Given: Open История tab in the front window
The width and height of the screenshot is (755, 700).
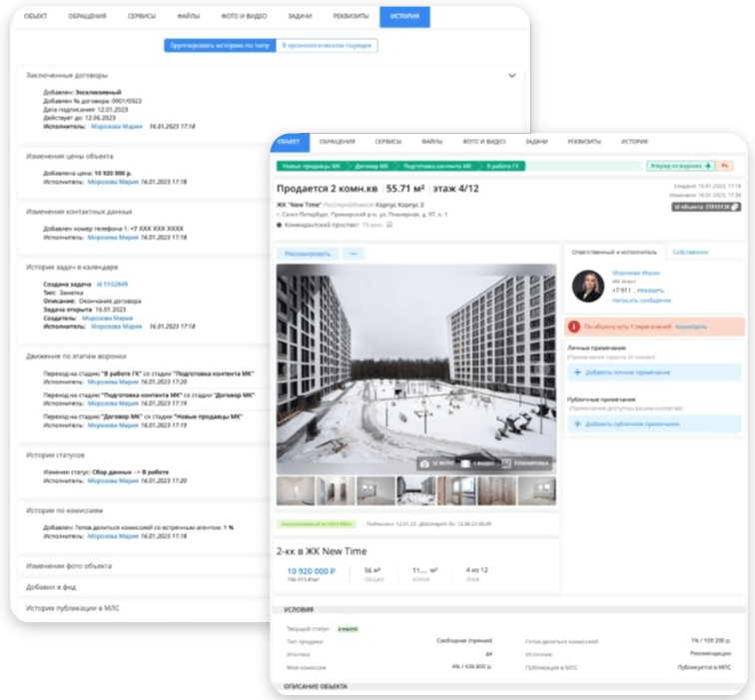Looking at the screenshot, I should pyautogui.click(x=634, y=142).
